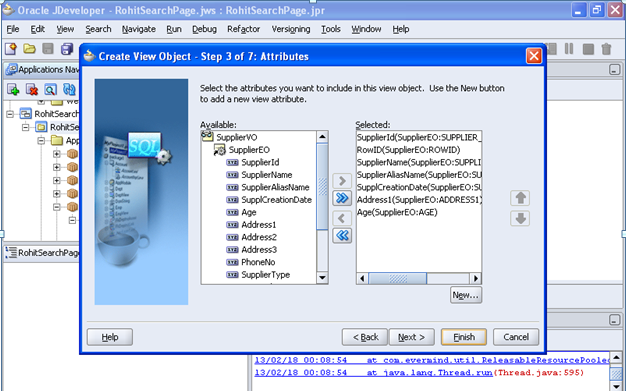
Task: Remove all attributes with double left arrow
Action: 342,236
